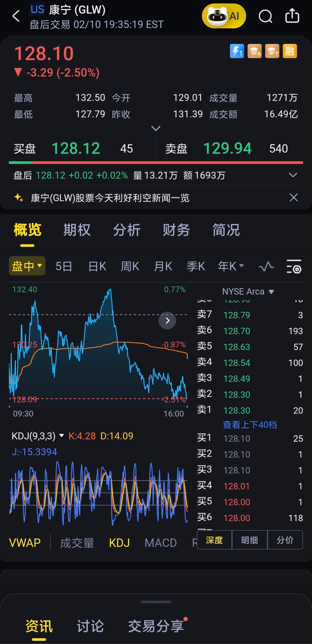Dismiss the 利好利空新闻 banner
Screen dimensions: 312x644
coord(294,197)
